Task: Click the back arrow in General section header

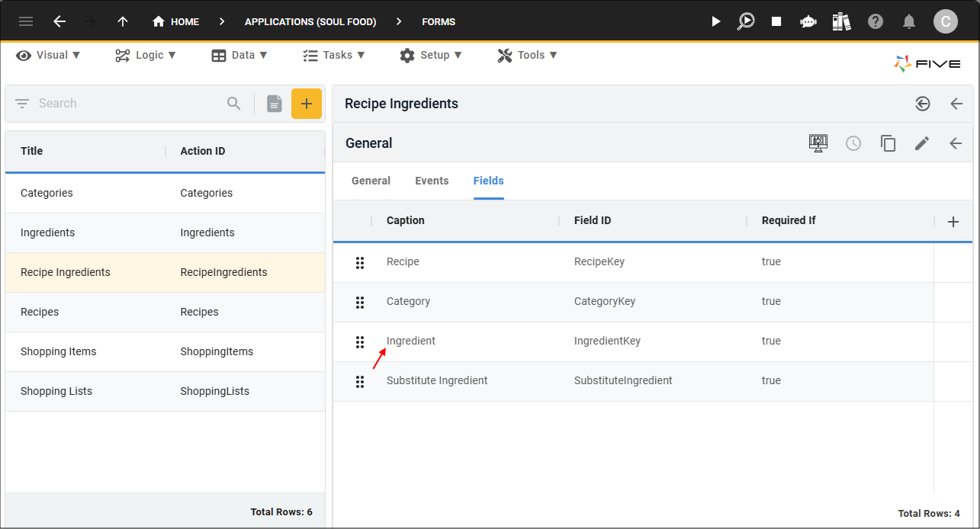Action: click(956, 143)
